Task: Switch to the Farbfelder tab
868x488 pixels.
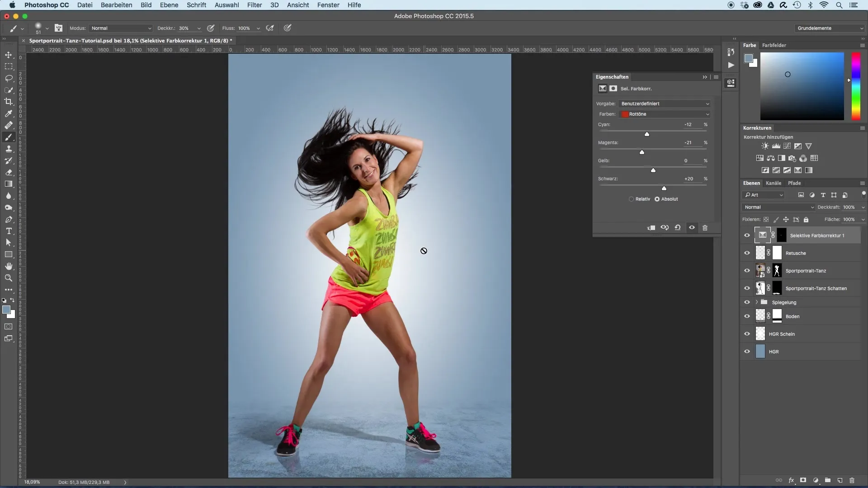Action: pos(774,45)
